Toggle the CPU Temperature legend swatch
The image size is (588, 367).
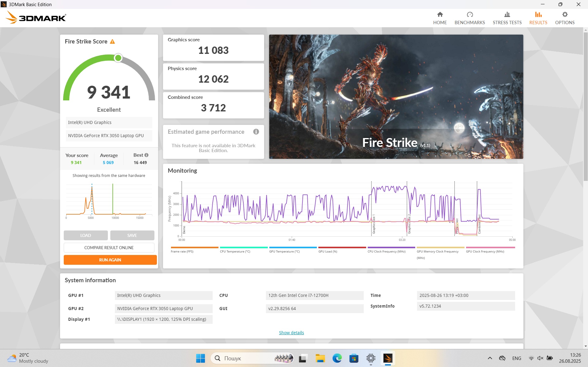pyautogui.click(x=244, y=247)
